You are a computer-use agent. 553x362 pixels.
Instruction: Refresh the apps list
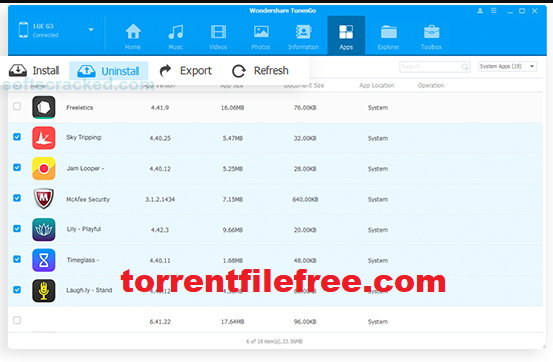click(x=260, y=71)
